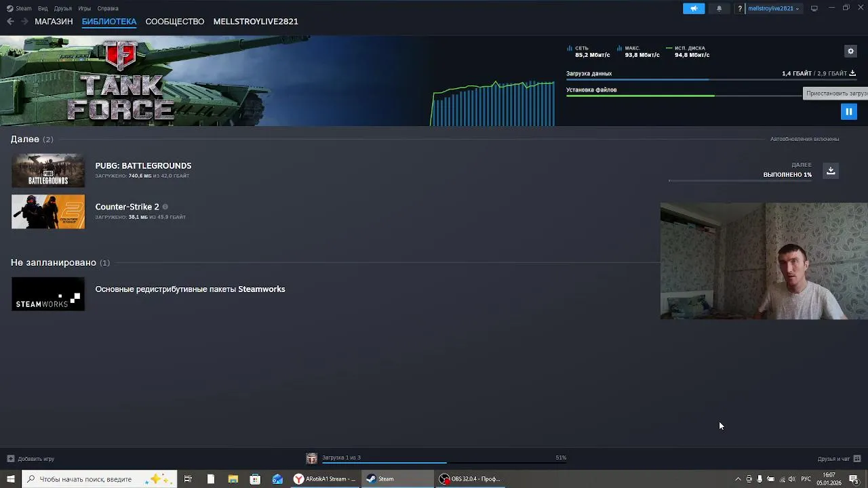868x488 pixels.
Task: Open the СООБЩЕСТВО tab
Action: click(175, 22)
